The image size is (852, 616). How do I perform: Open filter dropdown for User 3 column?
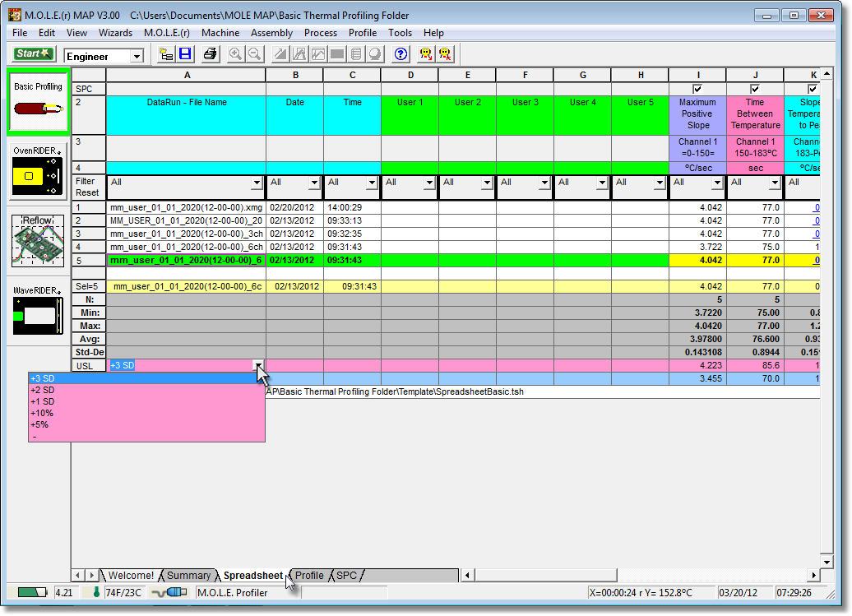tap(545, 183)
